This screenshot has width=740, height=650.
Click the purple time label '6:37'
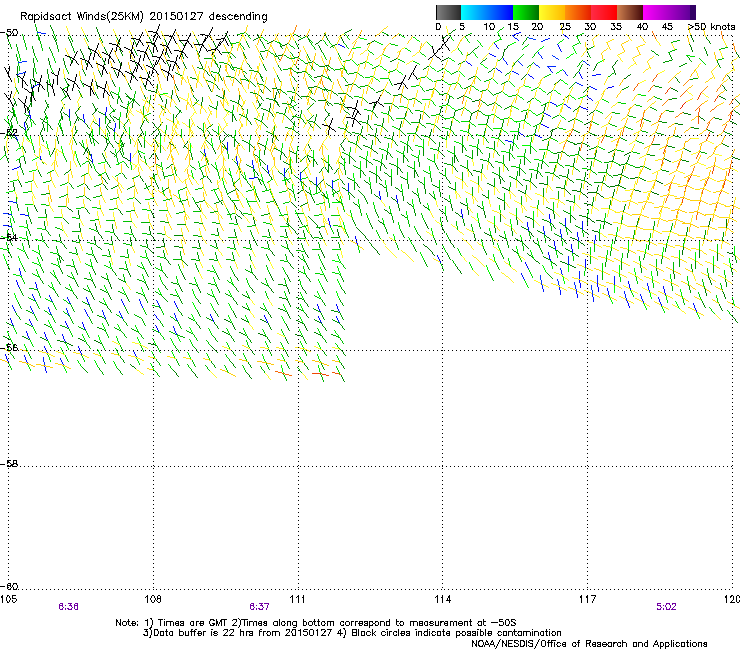[x=259, y=607]
